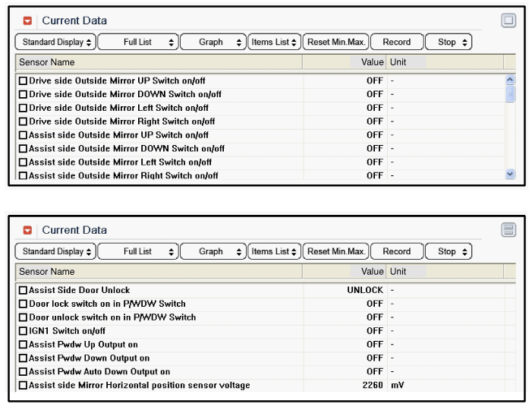This screenshot has height=410, width=532.
Task: Open Full List dropdown in bottom panel
Action: pyautogui.click(x=137, y=251)
